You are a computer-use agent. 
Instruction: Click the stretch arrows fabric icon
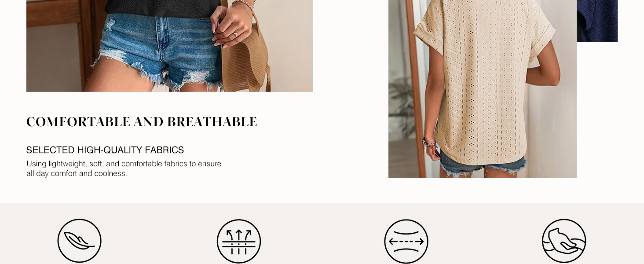[x=406, y=241]
